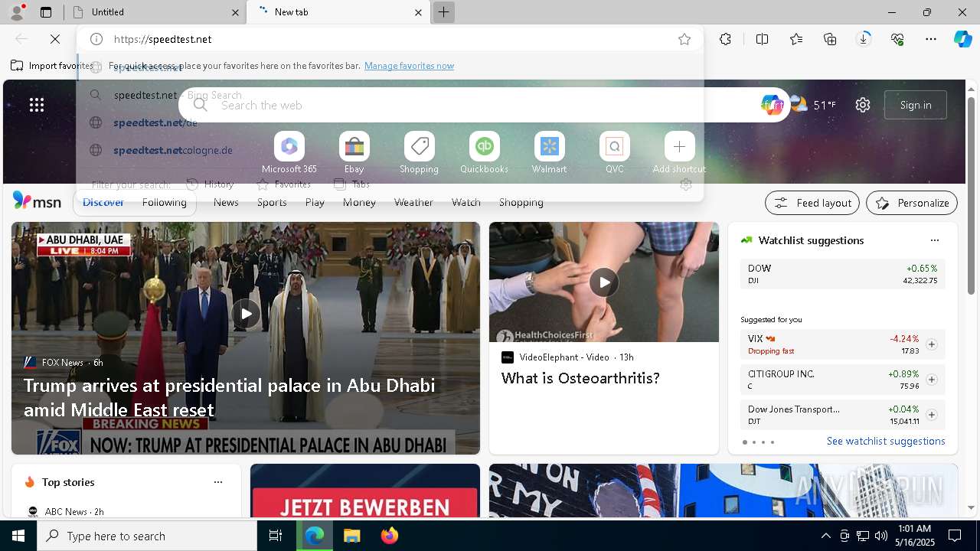Add Dow Jones Transport to watchlist
This screenshot has height=551, width=980.
tap(931, 415)
